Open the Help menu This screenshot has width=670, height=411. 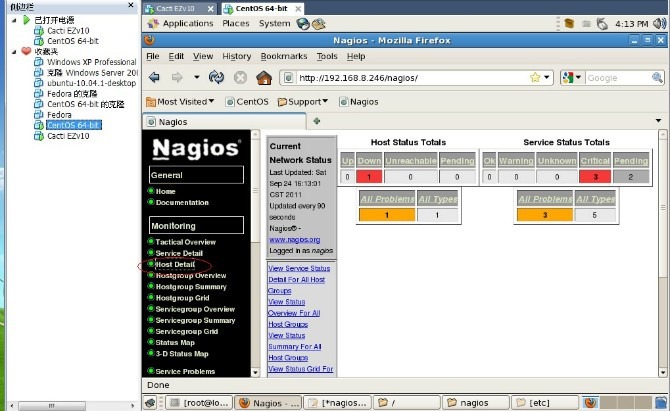[x=356, y=56]
